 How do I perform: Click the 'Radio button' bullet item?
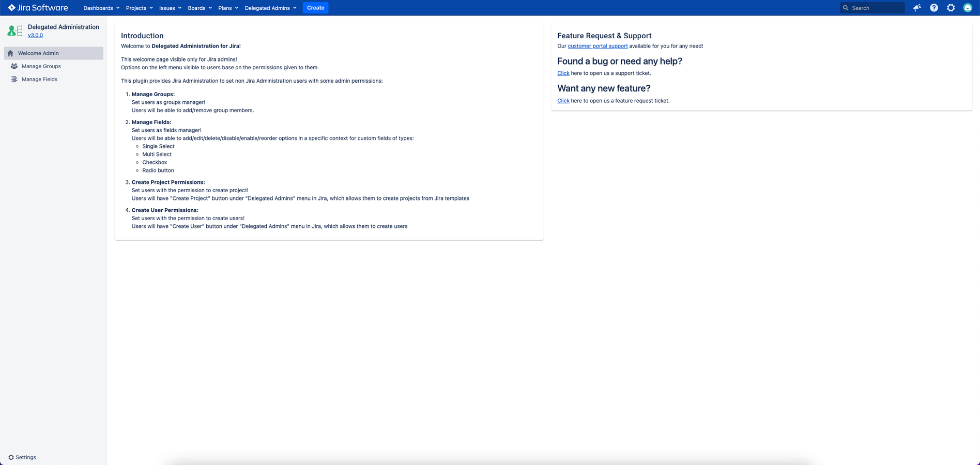158,171
